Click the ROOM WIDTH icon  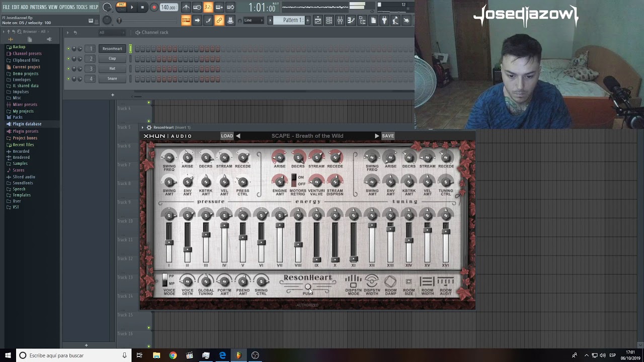[427, 282]
